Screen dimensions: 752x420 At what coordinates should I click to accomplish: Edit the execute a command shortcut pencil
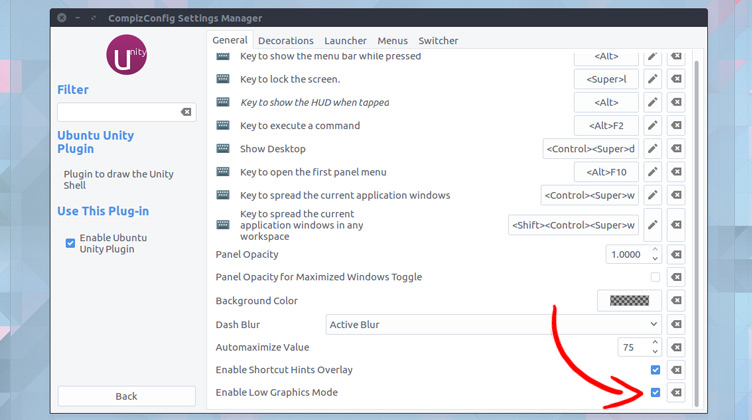coord(652,126)
